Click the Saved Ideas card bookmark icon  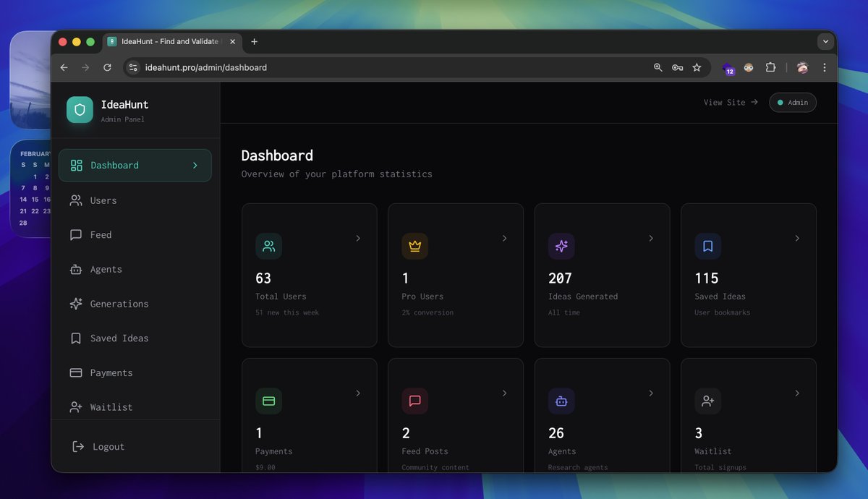708,246
